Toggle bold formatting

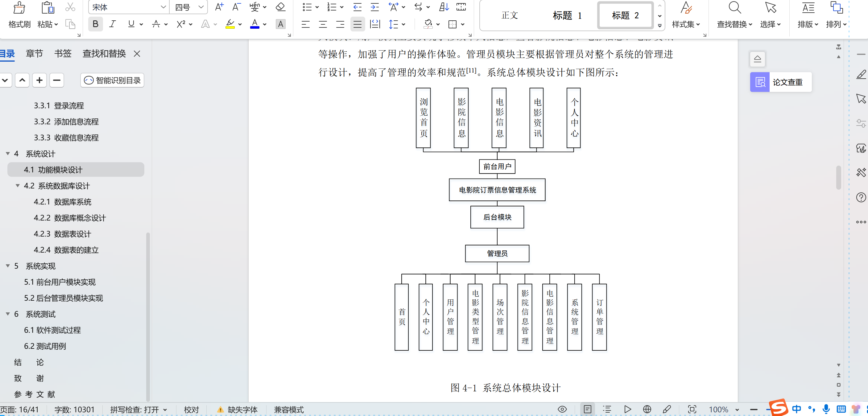click(96, 24)
